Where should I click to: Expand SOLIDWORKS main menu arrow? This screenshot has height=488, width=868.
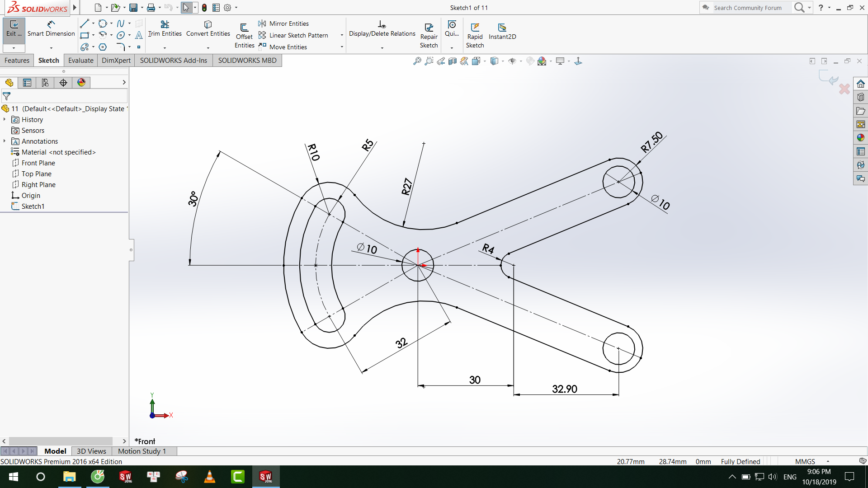point(75,8)
